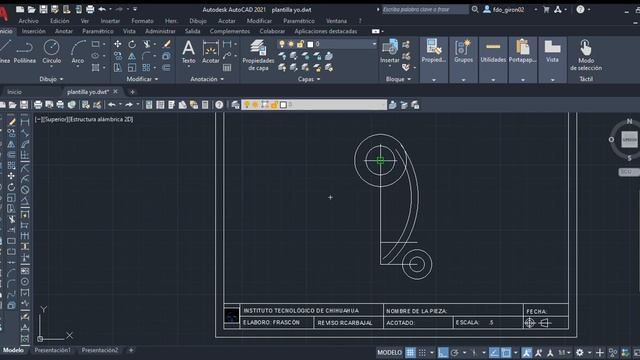Toggle polar tracking in status bar
The image size is (640, 360).
click(x=454, y=353)
